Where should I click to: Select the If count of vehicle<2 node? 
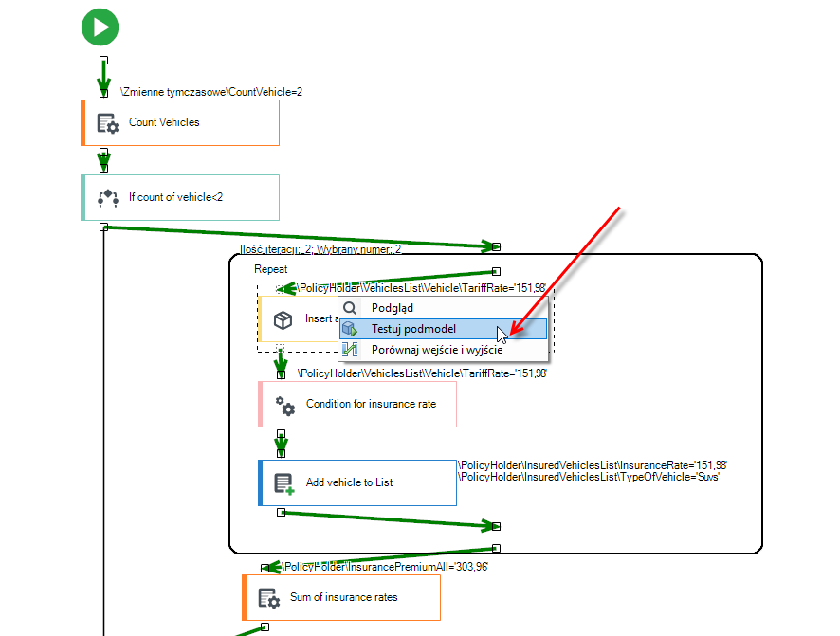[x=180, y=197]
